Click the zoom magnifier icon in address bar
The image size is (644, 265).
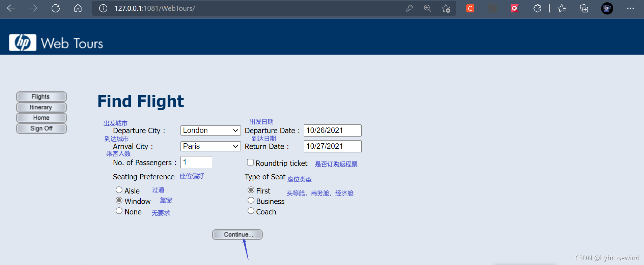pos(427,8)
